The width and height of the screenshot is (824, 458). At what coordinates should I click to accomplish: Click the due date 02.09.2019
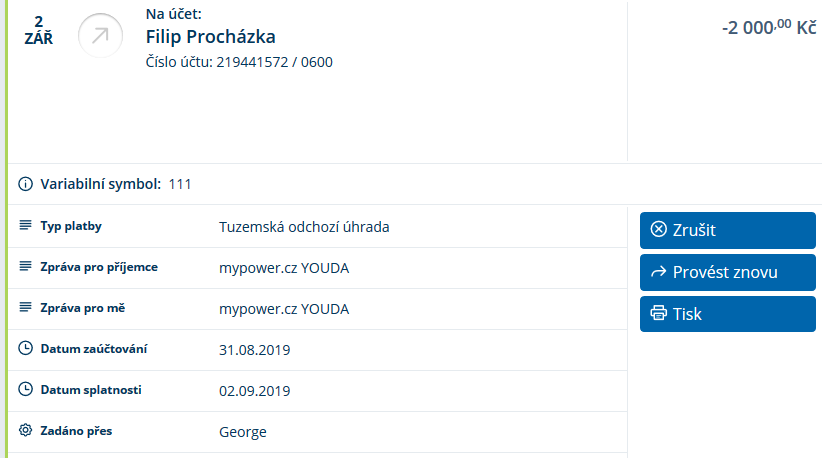pos(254,391)
